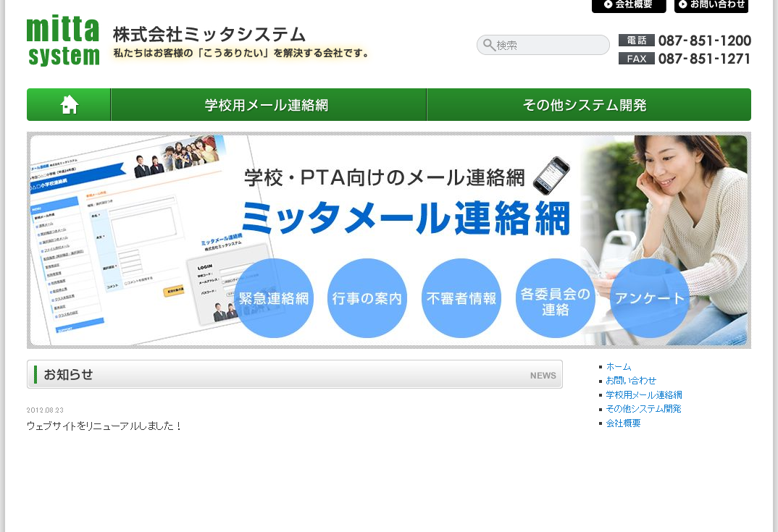778x532 pixels.
Task: Open the 会社概要 sidebar link
Action: [x=624, y=422]
